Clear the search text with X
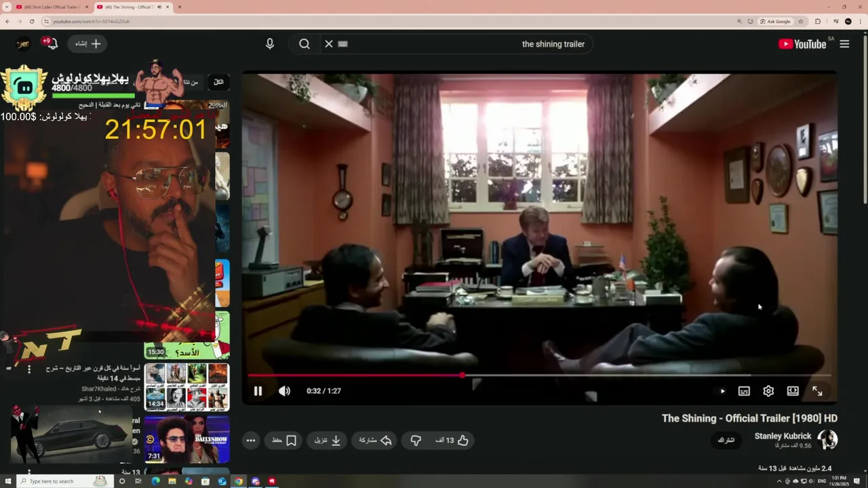This screenshot has width=868, height=488. pyautogui.click(x=329, y=44)
